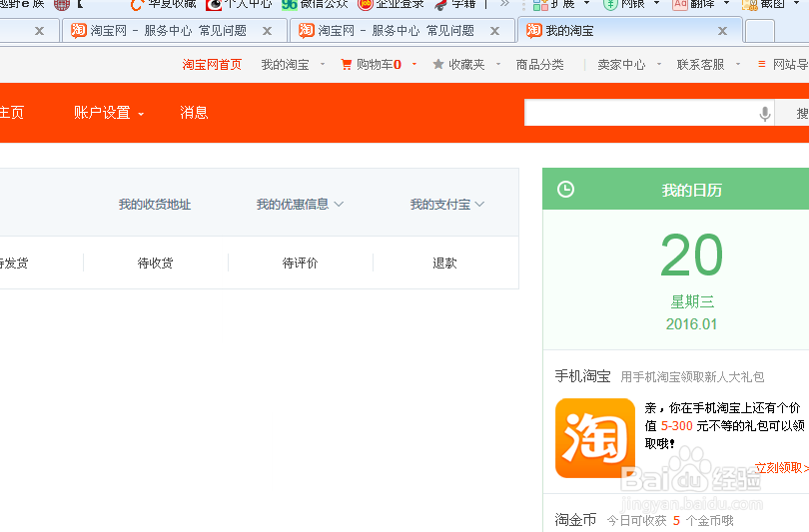Close the 我的淘宝 browser tab
This screenshot has width=809, height=532.
(722, 32)
